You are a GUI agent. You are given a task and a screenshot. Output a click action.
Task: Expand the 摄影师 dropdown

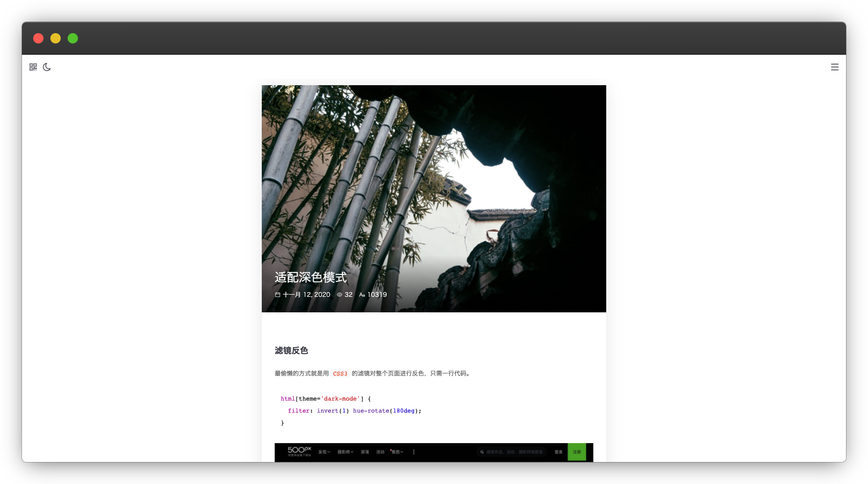345,452
